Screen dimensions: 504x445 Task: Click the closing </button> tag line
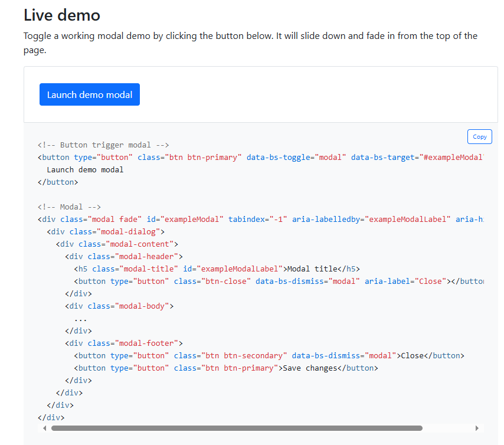[x=58, y=182]
